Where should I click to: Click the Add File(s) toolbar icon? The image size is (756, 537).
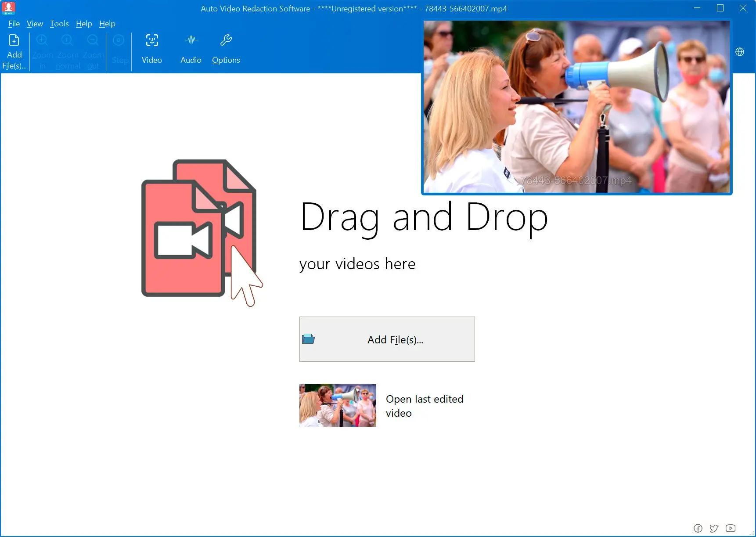(x=14, y=41)
